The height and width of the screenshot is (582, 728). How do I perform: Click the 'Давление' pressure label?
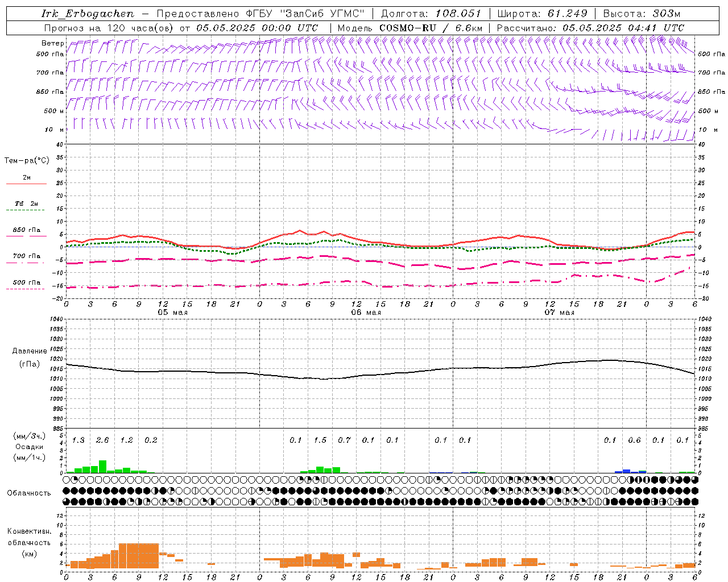tap(30, 351)
